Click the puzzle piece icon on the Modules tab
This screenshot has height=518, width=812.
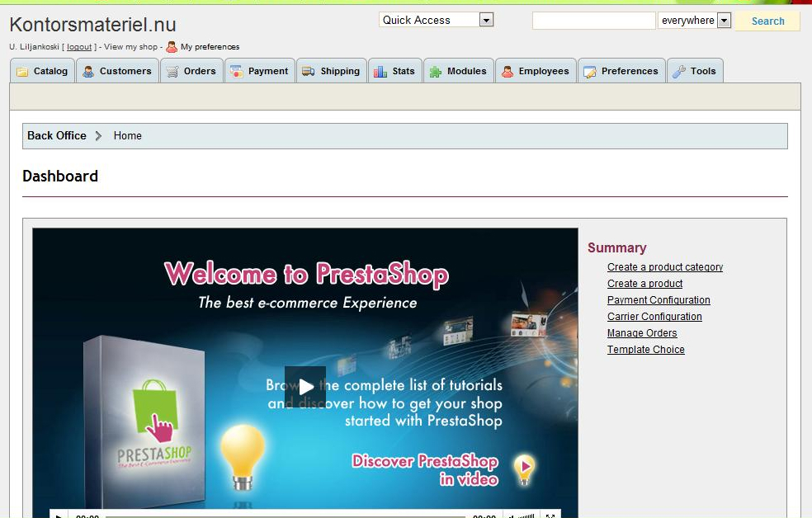coord(436,72)
